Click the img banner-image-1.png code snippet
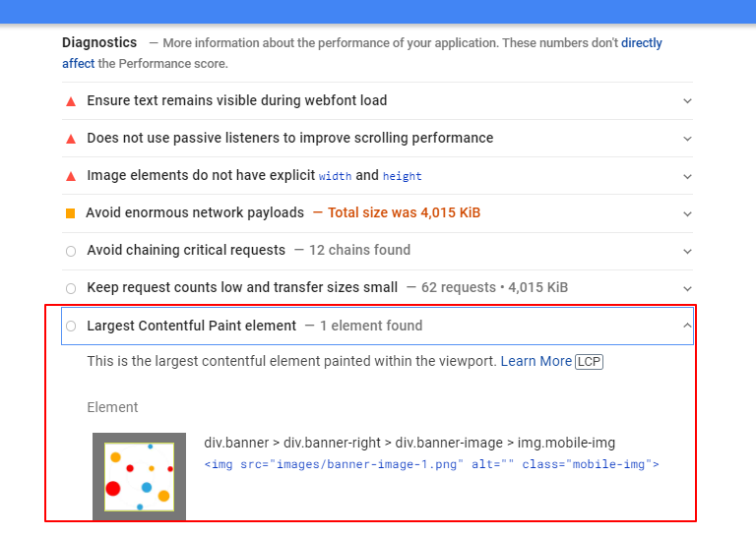The image size is (756, 537). pyautogui.click(x=431, y=464)
